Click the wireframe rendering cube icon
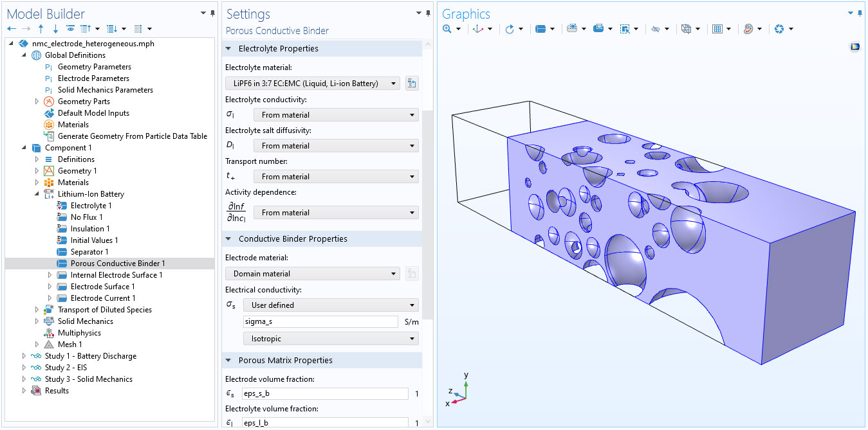The height and width of the screenshot is (430, 868). (686, 29)
